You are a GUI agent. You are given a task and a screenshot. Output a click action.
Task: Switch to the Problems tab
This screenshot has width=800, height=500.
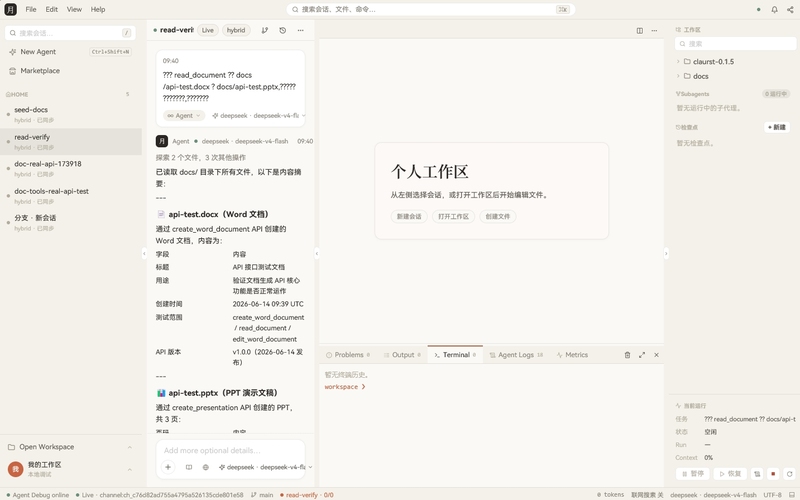tap(348, 355)
